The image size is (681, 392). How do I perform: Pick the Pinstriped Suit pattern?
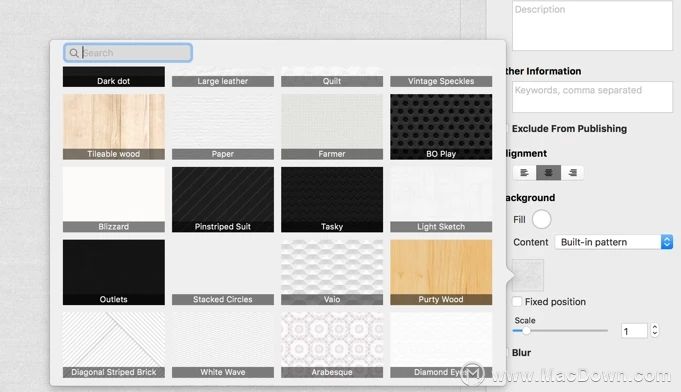tap(223, 200)
